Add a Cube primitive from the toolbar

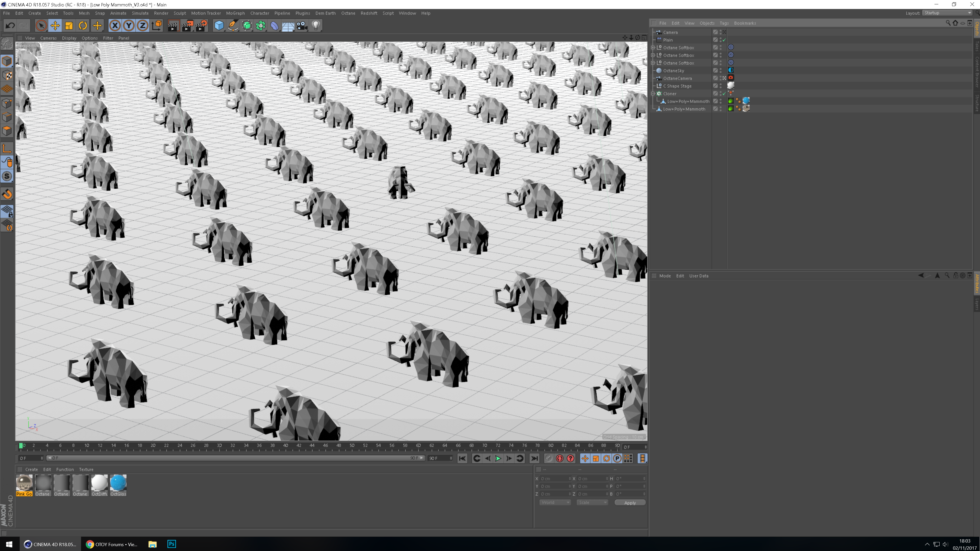pos(219,26)
